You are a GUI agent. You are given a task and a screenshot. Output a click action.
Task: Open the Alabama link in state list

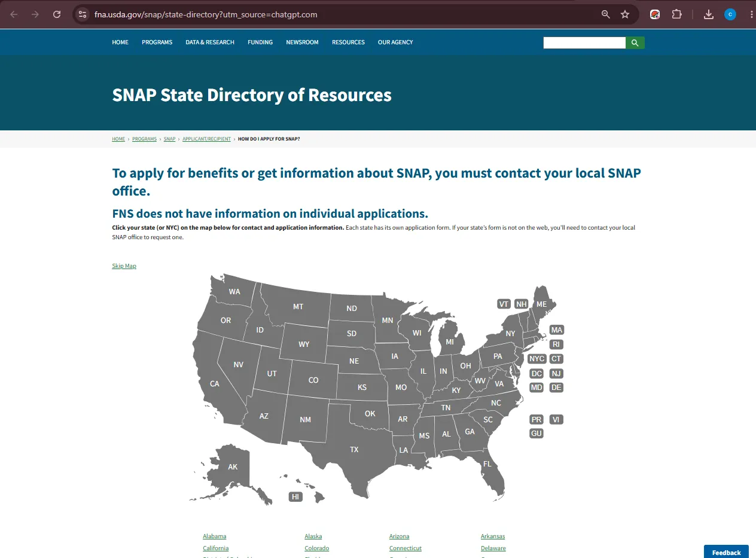pyautogui.click(x=214, y=536)
